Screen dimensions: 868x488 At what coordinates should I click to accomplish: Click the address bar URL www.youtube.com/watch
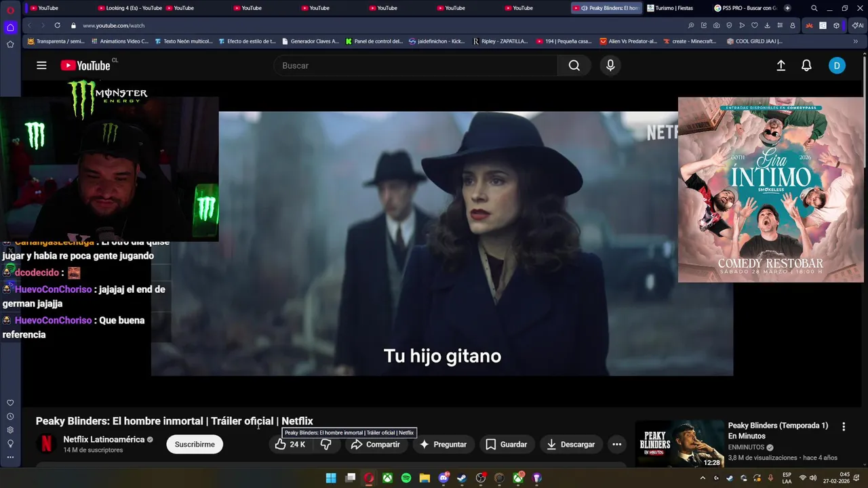tap(113, 25)
